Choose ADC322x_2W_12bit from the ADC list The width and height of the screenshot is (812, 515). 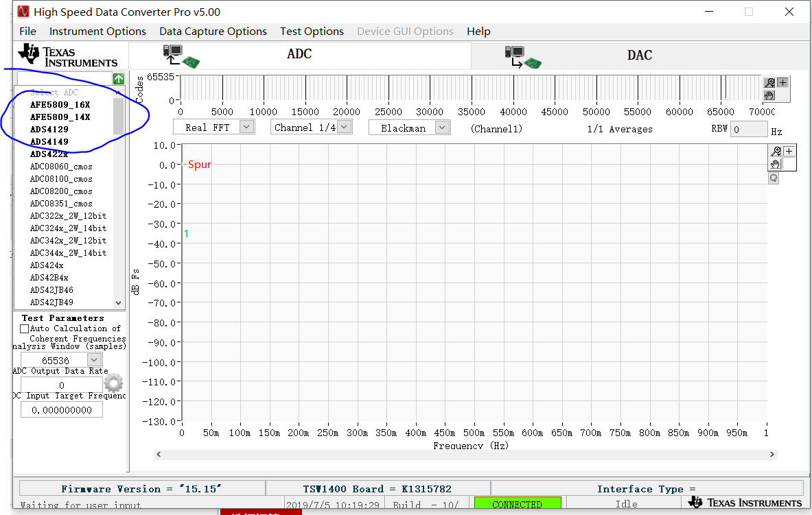click(x=69, y=216)
